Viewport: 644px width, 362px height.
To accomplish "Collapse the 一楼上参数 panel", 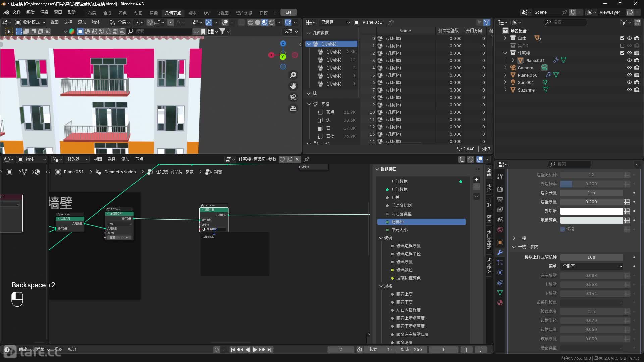I will [514, 247].
